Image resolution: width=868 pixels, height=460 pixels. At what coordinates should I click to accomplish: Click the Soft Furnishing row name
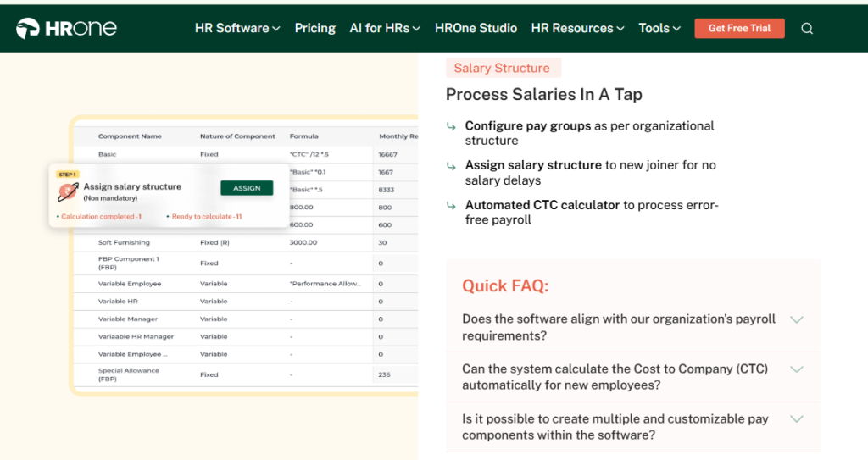coord(124,242)
